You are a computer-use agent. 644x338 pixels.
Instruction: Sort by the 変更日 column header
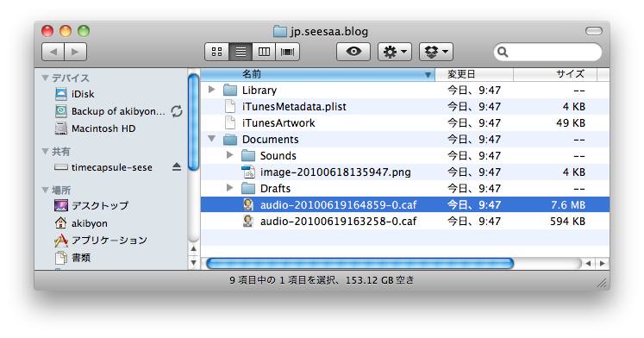coord(474,74)
